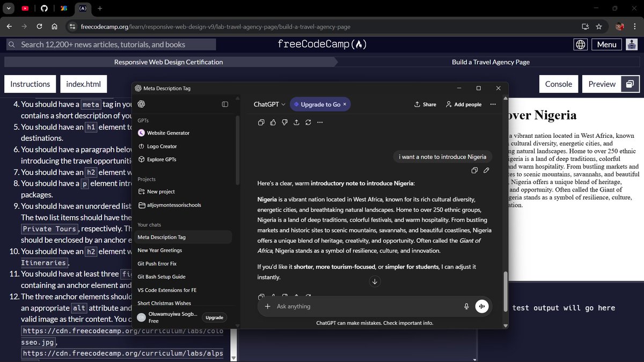This screenshot has height=362, width=644.
Task: Show the Preview pane
Action: (602, 84)
